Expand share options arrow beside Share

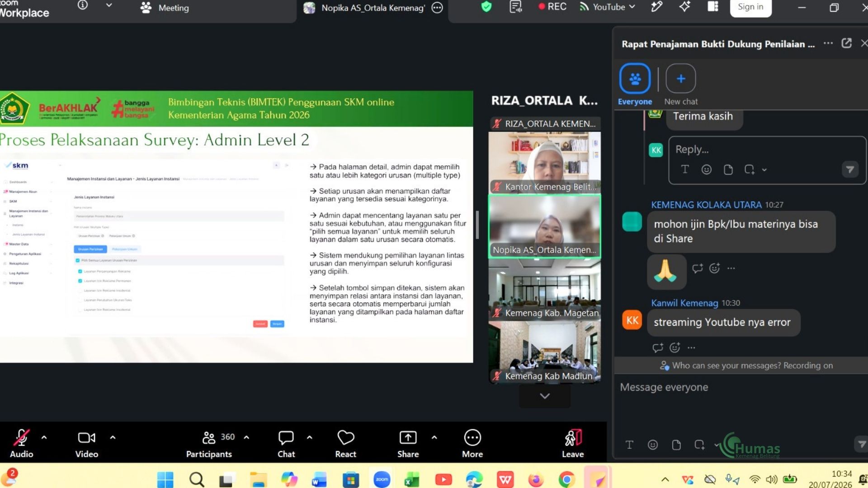(434, 437)
